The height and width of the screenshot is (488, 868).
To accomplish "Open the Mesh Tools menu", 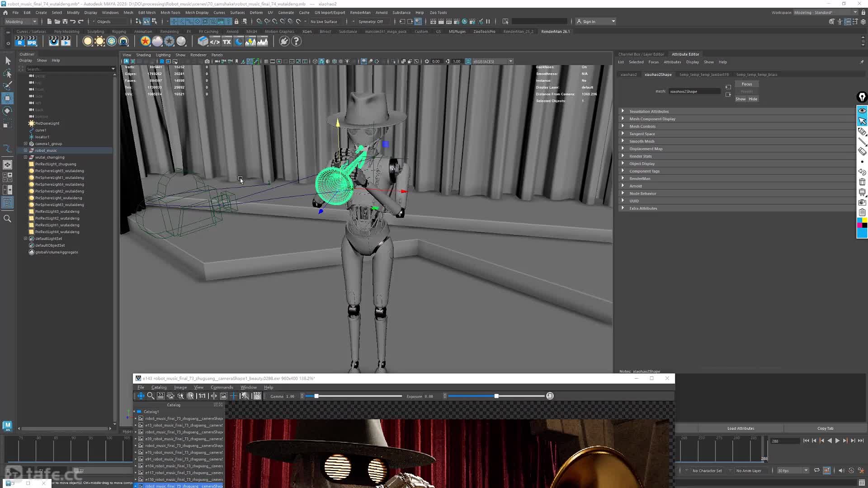I will (170, 13).
